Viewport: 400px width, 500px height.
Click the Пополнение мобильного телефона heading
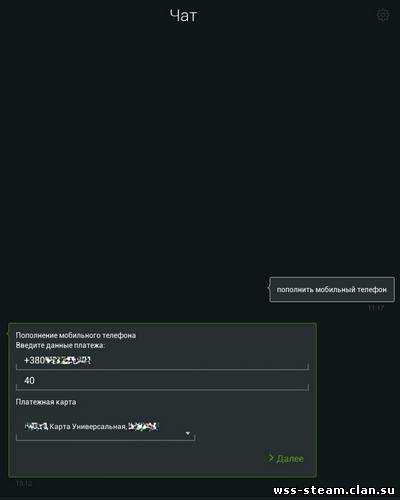76,335
